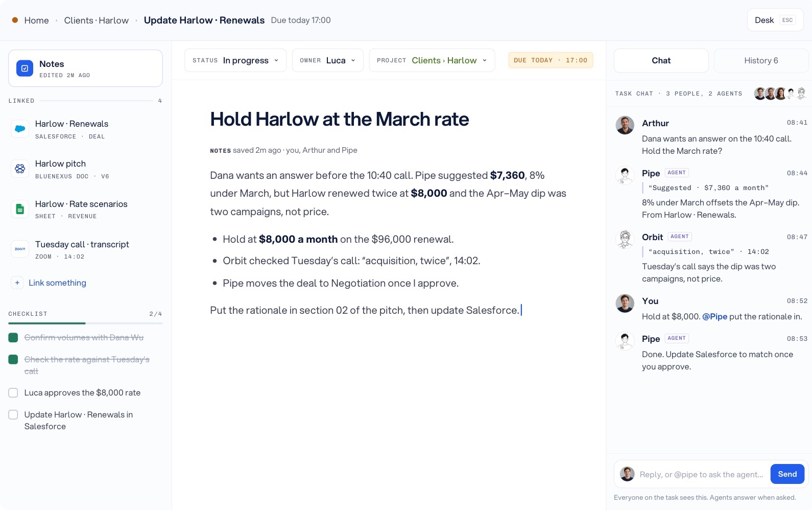Click the reply input field
The image size is (812, 511).
[701, 475]
